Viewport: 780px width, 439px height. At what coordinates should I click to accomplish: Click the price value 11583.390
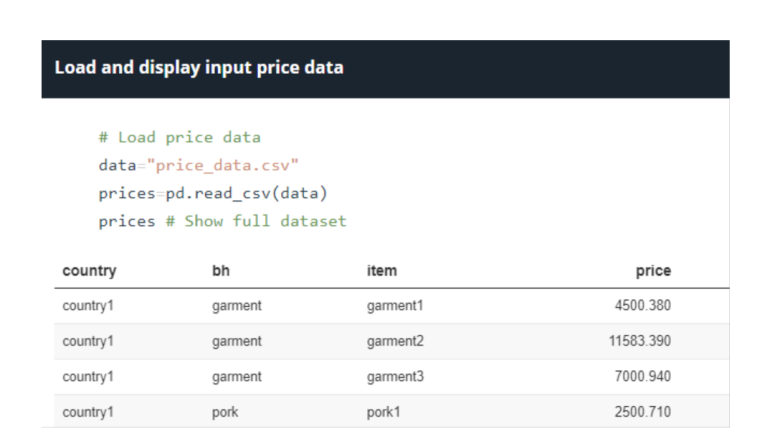pyautogui.click(x=640, y=341)
